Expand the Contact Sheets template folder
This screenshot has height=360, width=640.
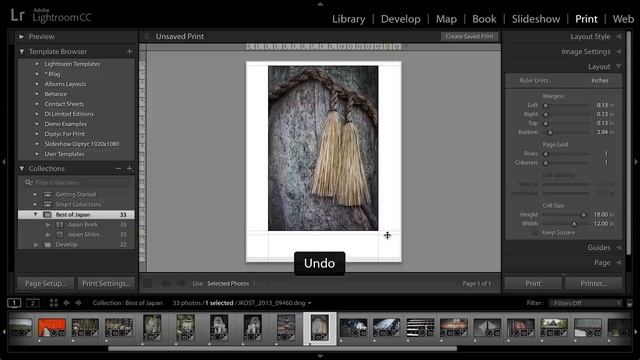[37, 104]
